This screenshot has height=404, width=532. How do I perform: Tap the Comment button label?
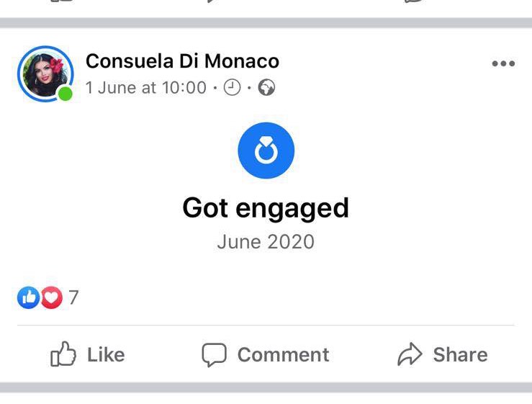[283, 354]
